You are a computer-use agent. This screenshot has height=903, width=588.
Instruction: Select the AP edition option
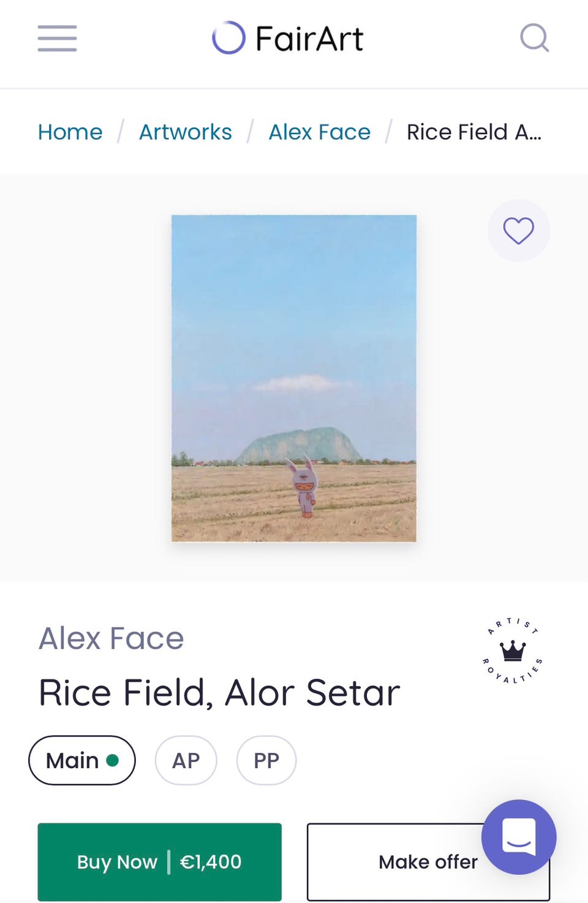coord(186,760)
